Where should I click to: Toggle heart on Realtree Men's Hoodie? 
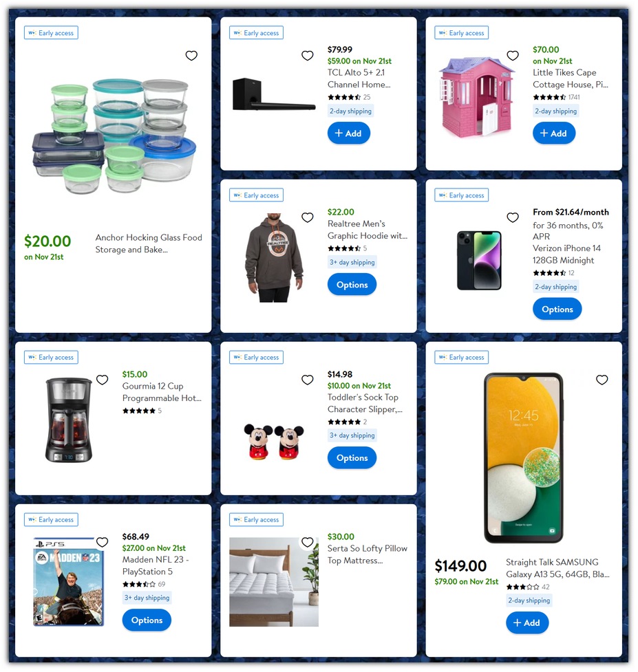[x=308, y=217]
